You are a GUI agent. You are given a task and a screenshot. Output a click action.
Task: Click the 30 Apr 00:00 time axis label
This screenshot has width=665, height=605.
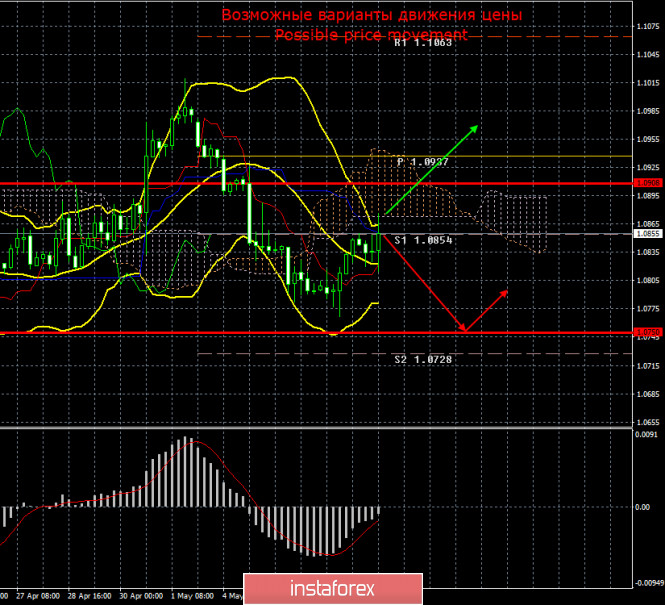(141, 596)
